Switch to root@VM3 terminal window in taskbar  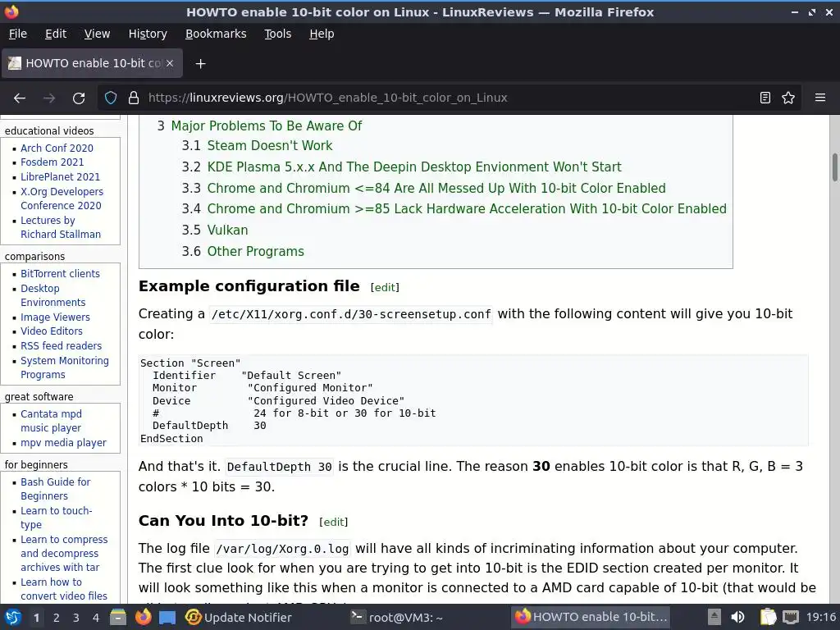pyautogui.click(x=396, y=618)
